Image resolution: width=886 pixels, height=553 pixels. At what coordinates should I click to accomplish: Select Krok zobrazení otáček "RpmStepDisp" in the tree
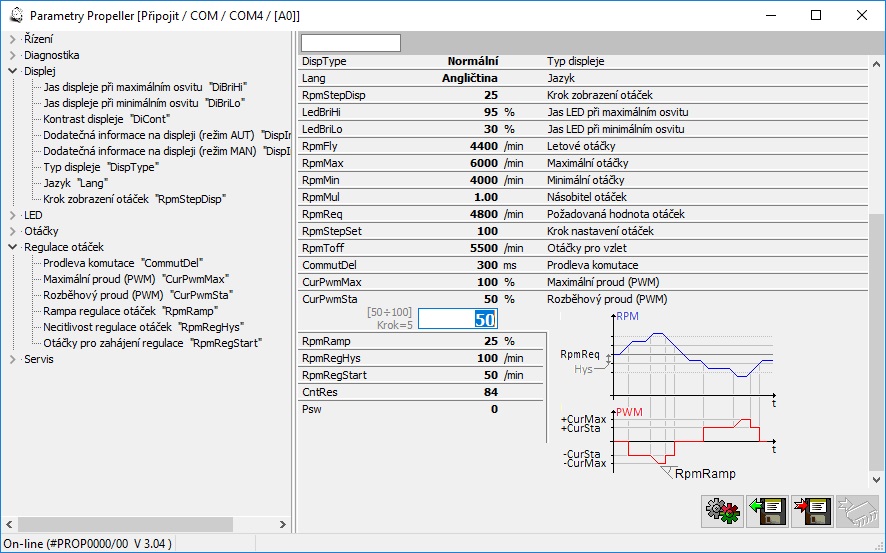[x=134, y=199]
